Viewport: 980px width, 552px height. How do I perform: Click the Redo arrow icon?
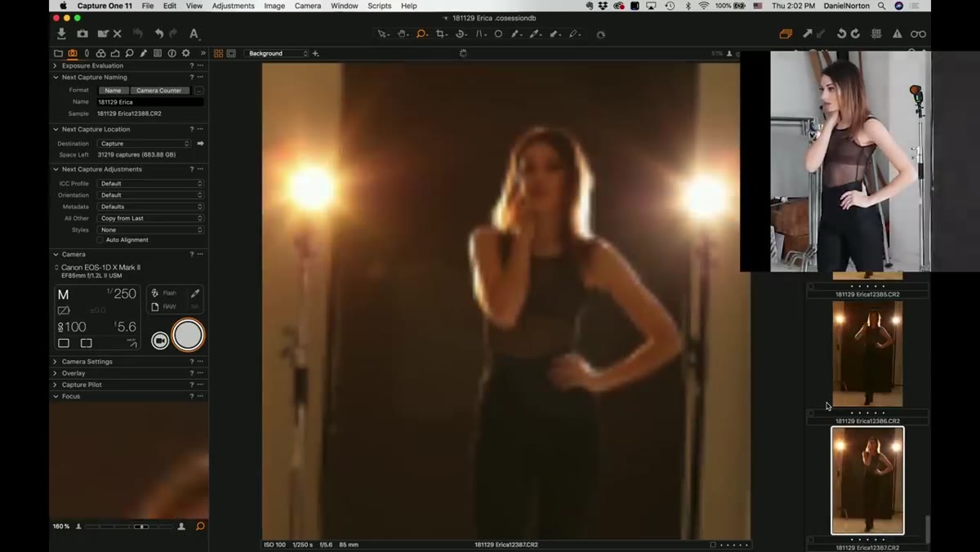pos(173,33)
